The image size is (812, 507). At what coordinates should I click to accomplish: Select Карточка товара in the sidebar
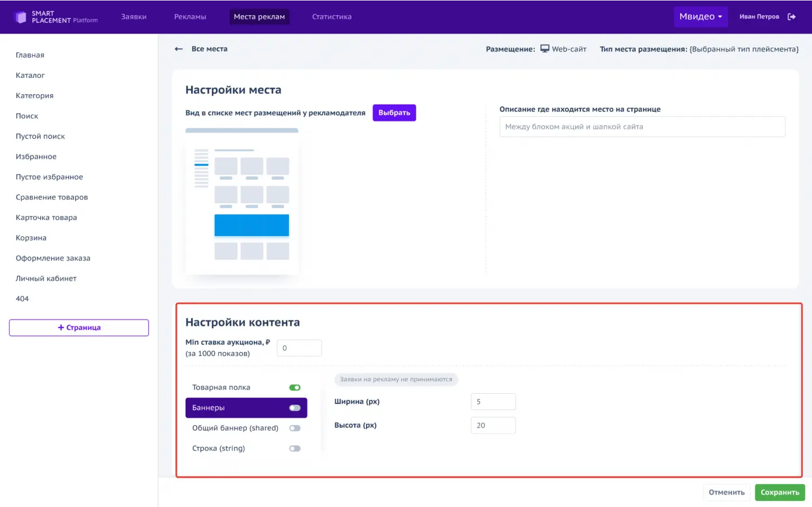click(47, 218)
